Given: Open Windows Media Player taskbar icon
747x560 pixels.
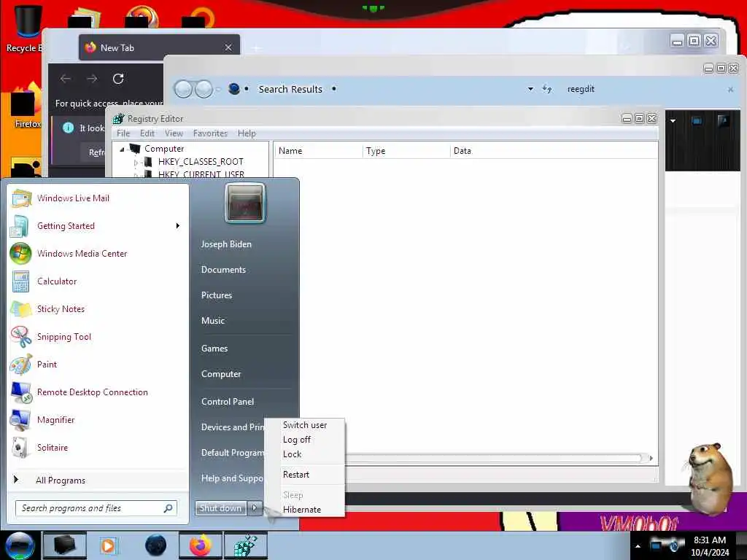Looking at the screenshot, I should coord(108,545).
